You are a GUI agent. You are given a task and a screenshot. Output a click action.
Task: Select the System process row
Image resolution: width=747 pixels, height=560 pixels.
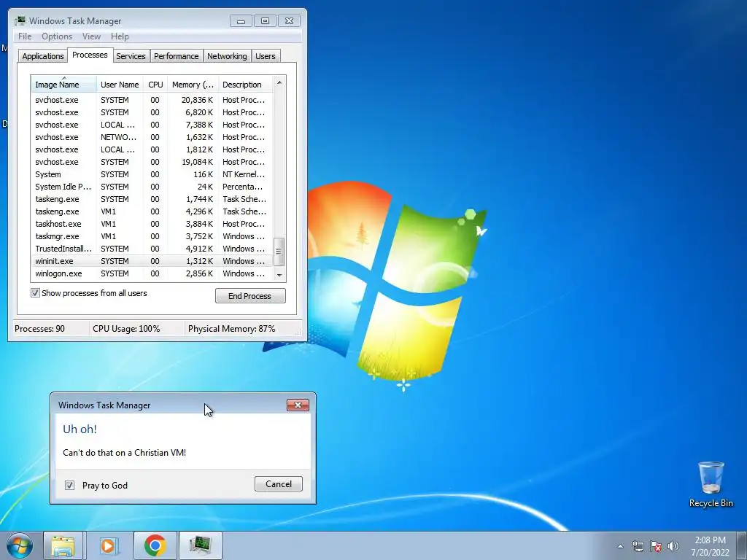click(x=152, y=174)
